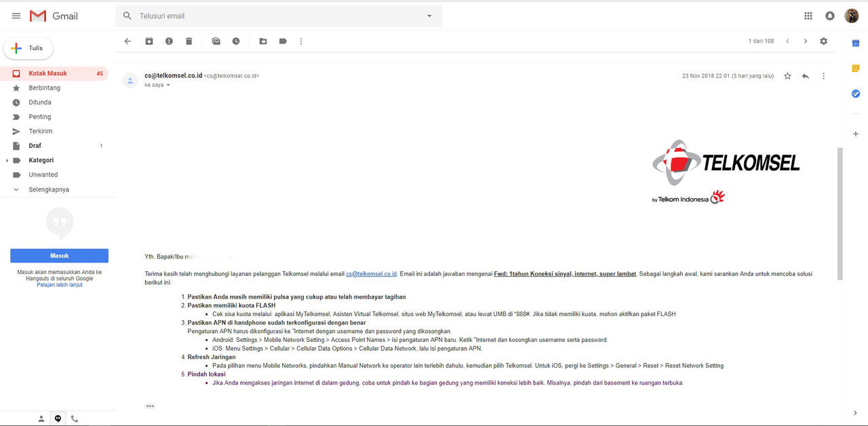Open Google Keep side panel

[856, 68]
